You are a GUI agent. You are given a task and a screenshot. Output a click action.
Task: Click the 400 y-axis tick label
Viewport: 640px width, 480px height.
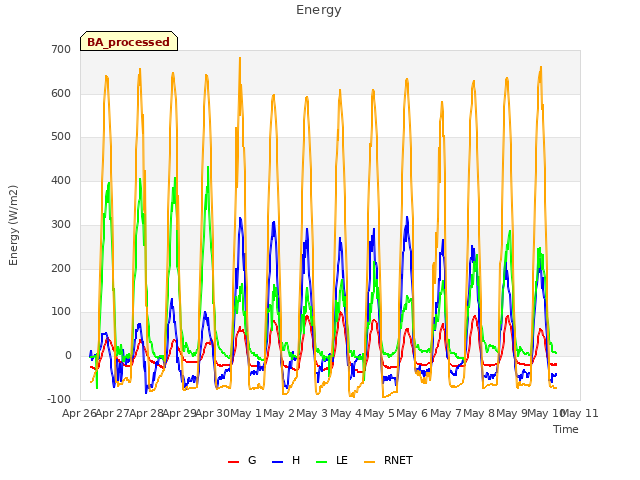point(61,180)
